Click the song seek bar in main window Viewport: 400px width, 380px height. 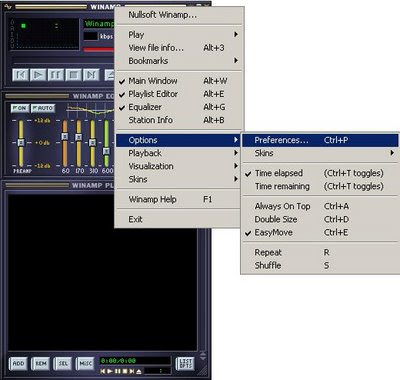point(64,60)
